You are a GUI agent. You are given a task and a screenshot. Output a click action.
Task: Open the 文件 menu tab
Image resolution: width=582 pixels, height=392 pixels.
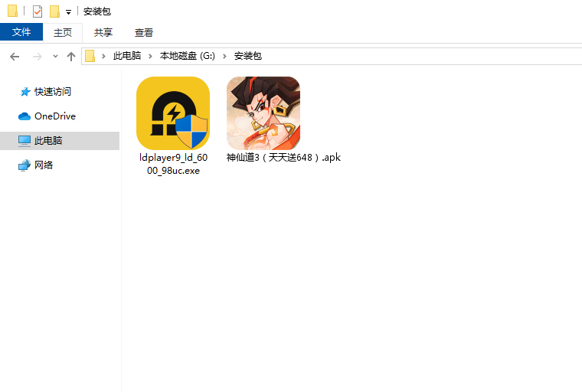pos(21,32)
